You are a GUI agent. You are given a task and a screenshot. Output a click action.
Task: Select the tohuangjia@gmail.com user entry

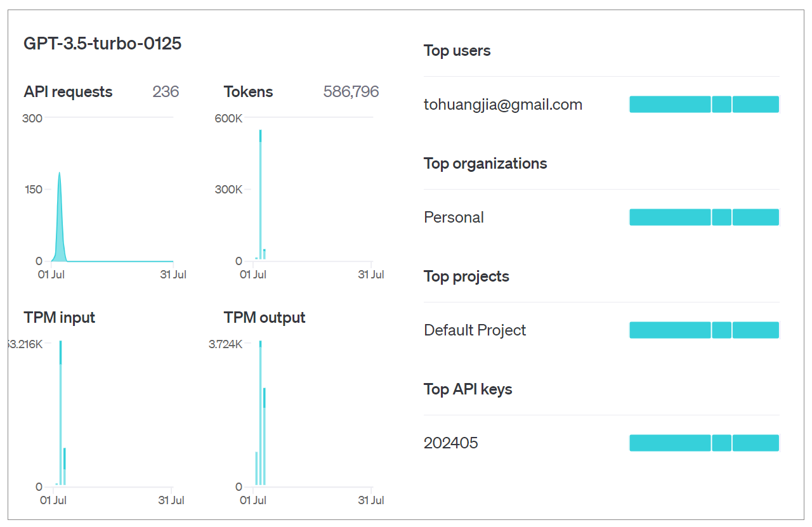[502, 105]
